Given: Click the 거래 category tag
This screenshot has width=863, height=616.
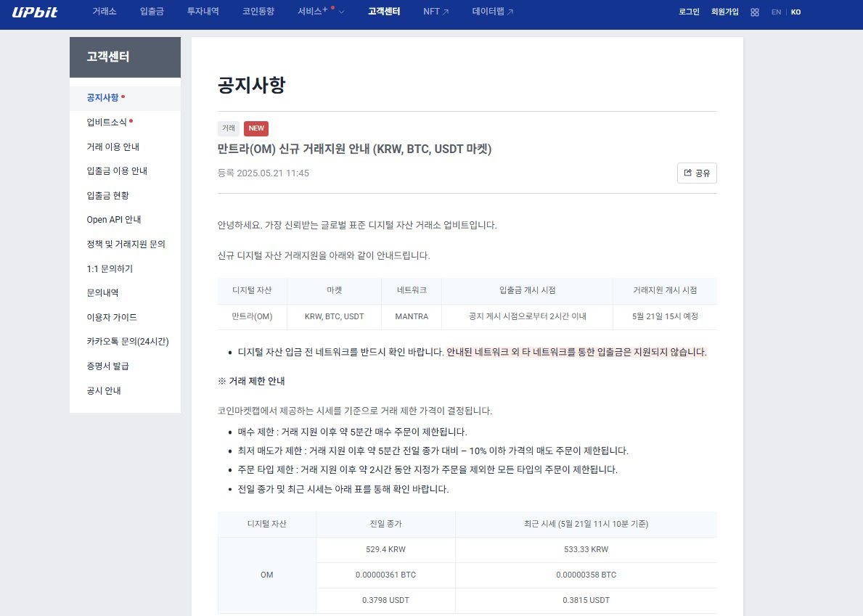Looking at the screenshot, I should coord(229,128).
